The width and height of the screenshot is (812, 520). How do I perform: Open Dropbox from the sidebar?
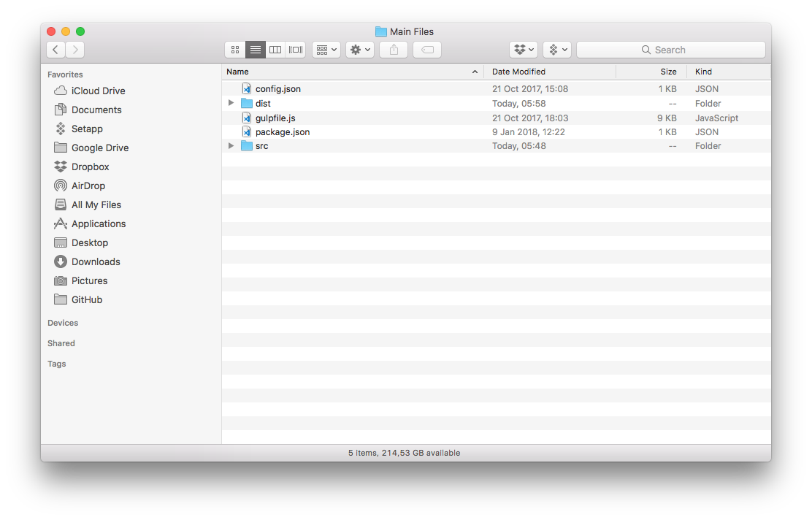click(x=81, y=167)
